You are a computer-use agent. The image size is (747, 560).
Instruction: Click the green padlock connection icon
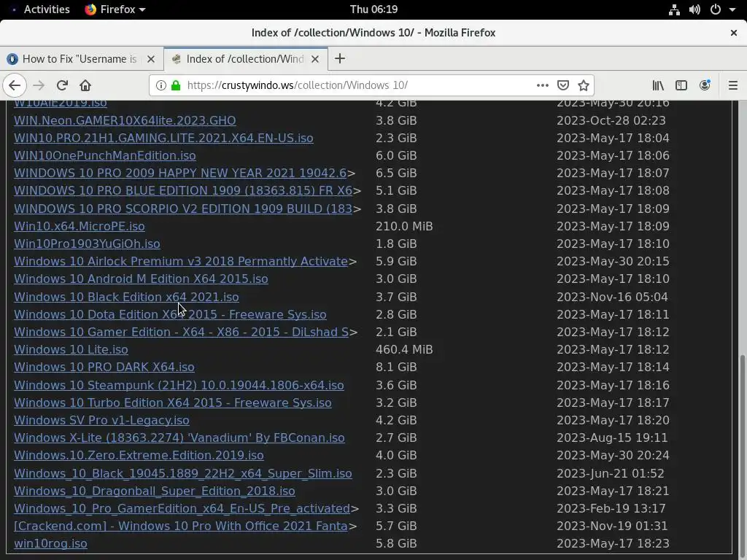click(176, 85)
